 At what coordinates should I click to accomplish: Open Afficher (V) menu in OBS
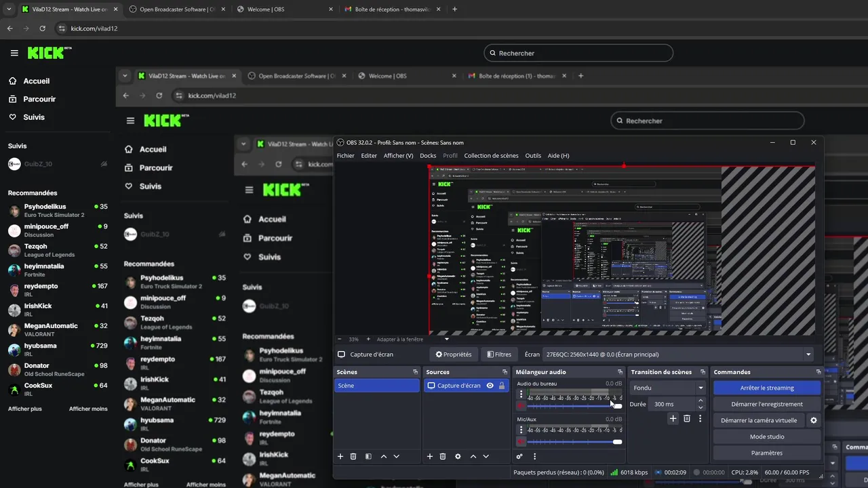pos(398,156)
